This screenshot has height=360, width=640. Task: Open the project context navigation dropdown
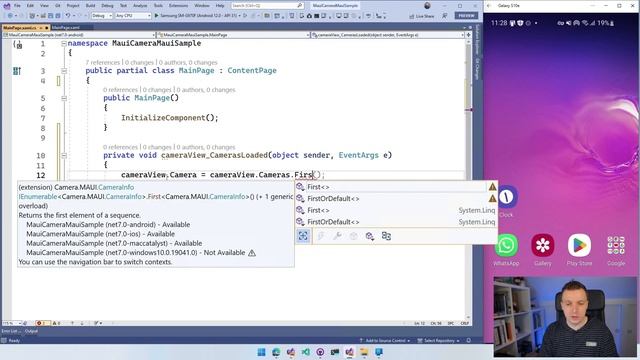click(x=79, y=35)
